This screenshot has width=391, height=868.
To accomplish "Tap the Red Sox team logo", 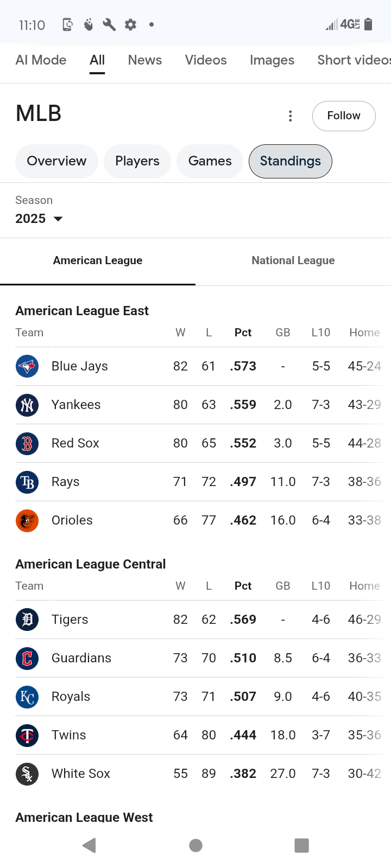I will pos(27,444).
